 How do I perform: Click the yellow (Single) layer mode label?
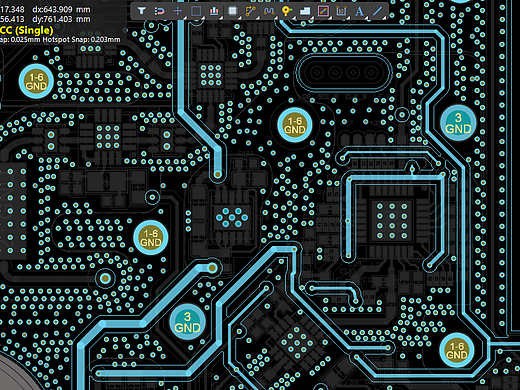click(35, 30)
